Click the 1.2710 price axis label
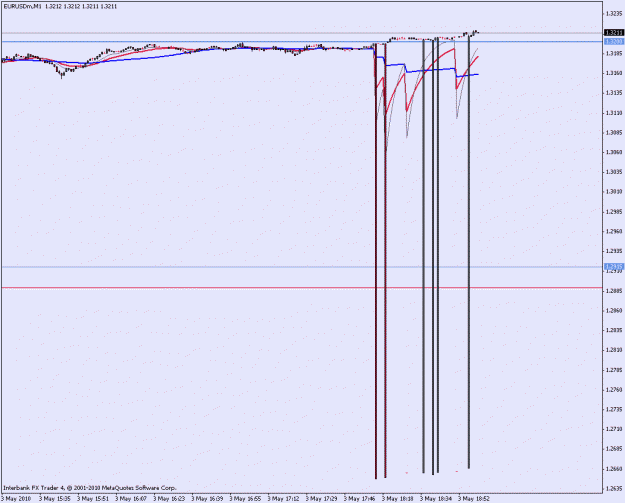This screenshot has width=625, height=503. [614, 429]
